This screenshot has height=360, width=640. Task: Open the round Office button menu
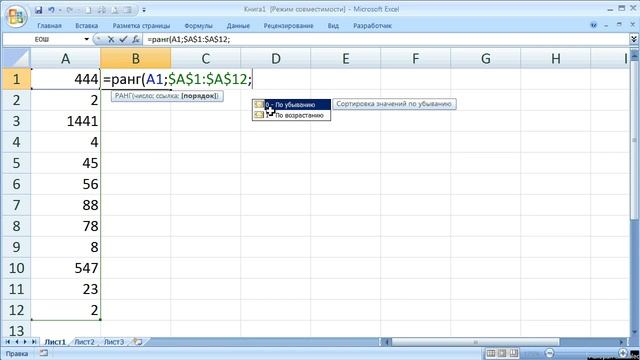(16, 16)
